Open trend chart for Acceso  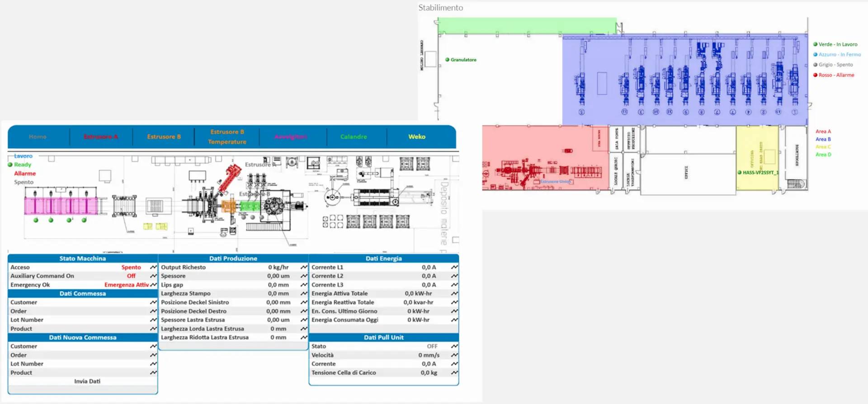153,268
